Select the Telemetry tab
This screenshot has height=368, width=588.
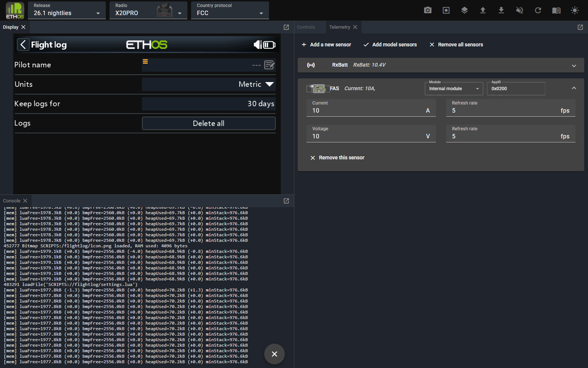click(x=340, y=27)
